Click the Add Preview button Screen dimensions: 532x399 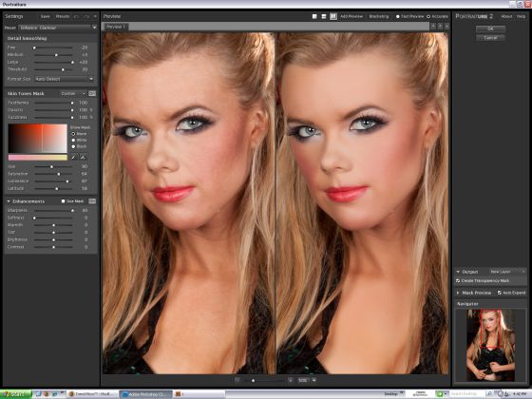tap(351, 16)
